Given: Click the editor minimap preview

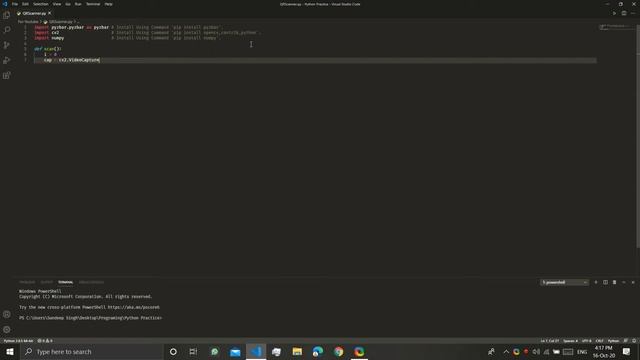Looking at the screenshot, I should point(616,27).
